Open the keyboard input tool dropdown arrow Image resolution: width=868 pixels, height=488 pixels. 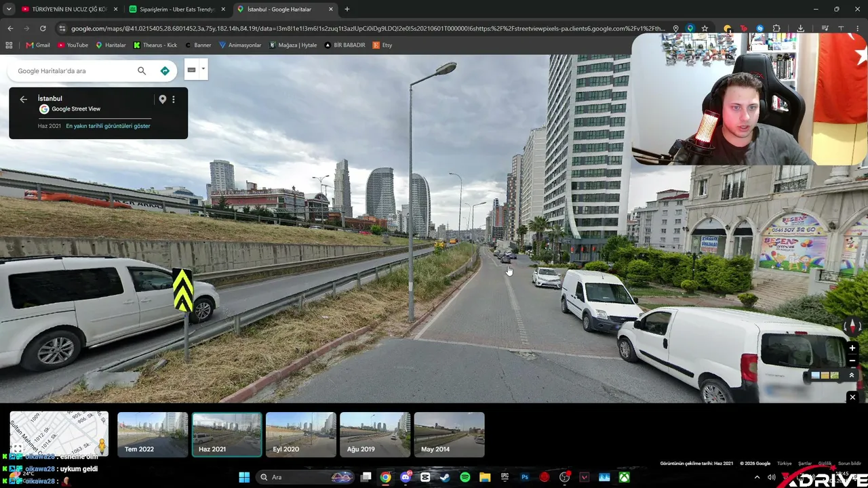203,69
